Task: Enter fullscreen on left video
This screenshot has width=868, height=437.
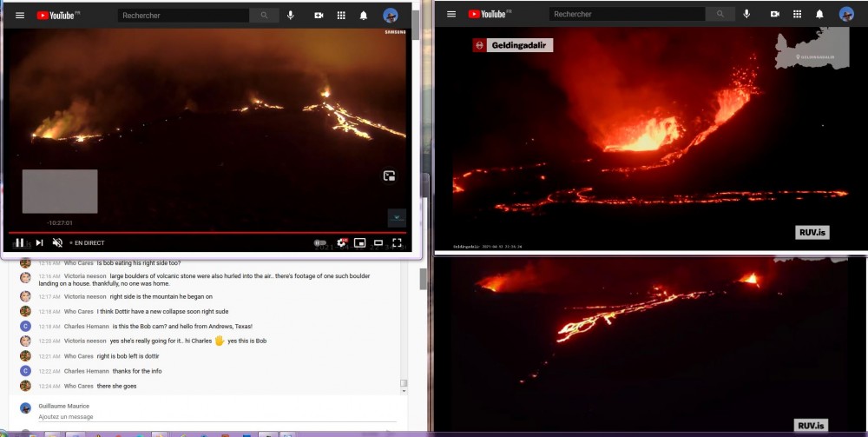Action: point(397,243)
